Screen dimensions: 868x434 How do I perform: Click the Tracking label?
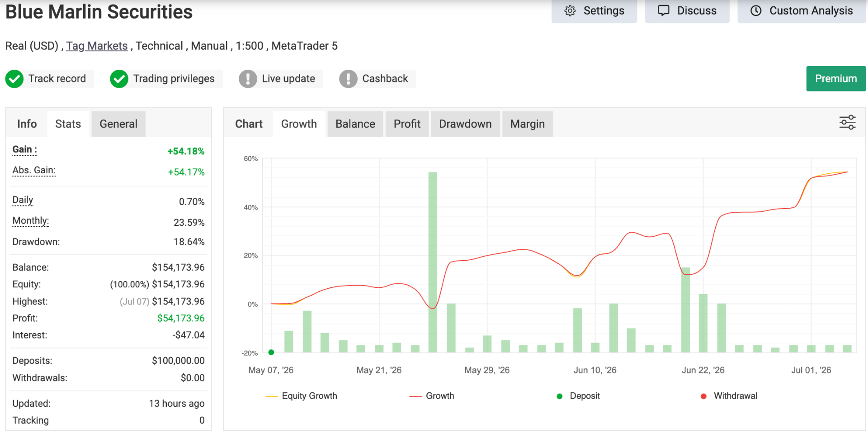point(30,420)
